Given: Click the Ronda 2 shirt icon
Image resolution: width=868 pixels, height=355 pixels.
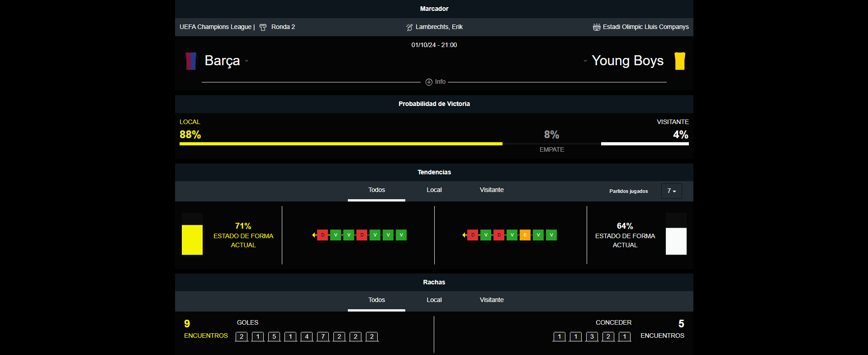Looking at the screenshot, I should [263, 27].
